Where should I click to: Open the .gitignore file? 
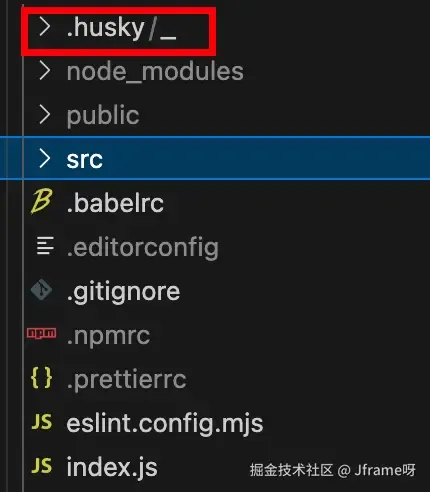[123, 292]
